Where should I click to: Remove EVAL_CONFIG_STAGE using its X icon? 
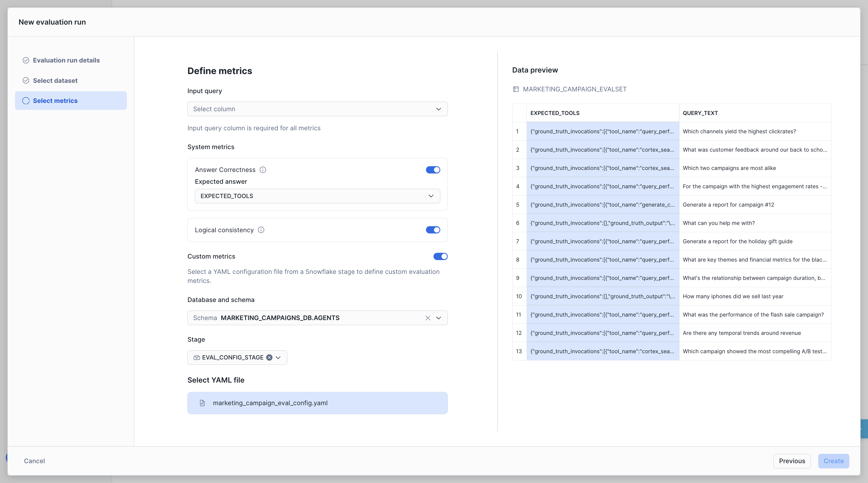tap(269, 357)
